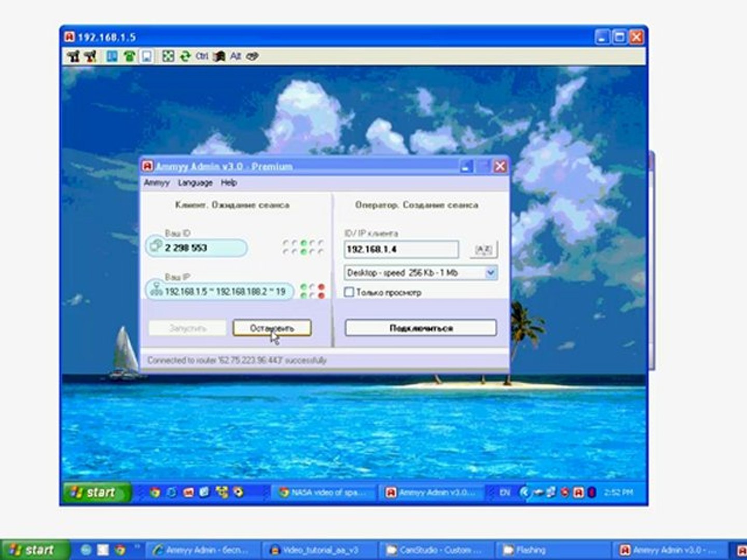Viewport: 747px width, 560px height.
Task: Click the green refresh screen arrows icon
Action: 185,56
